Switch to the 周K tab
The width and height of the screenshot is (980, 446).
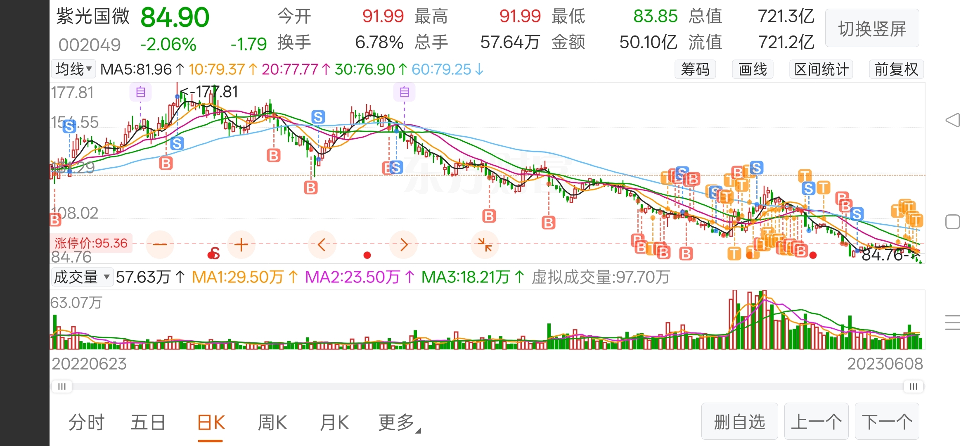point(272,422)
